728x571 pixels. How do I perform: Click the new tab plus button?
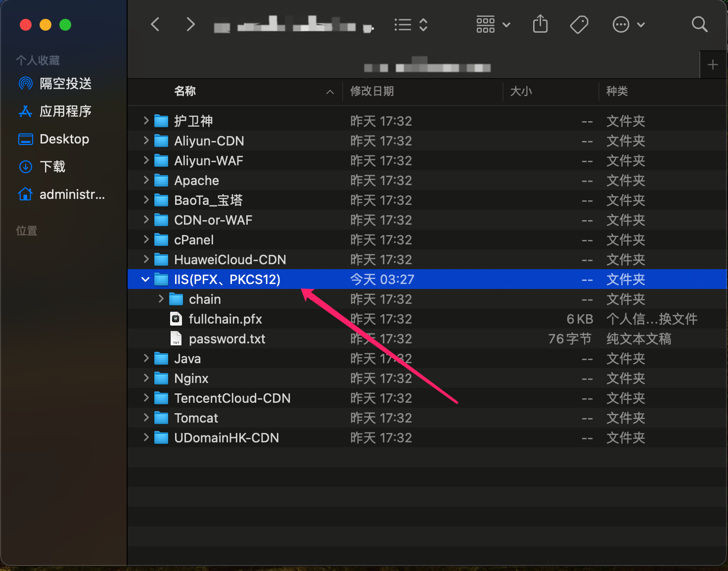click(x=713, y=64)
